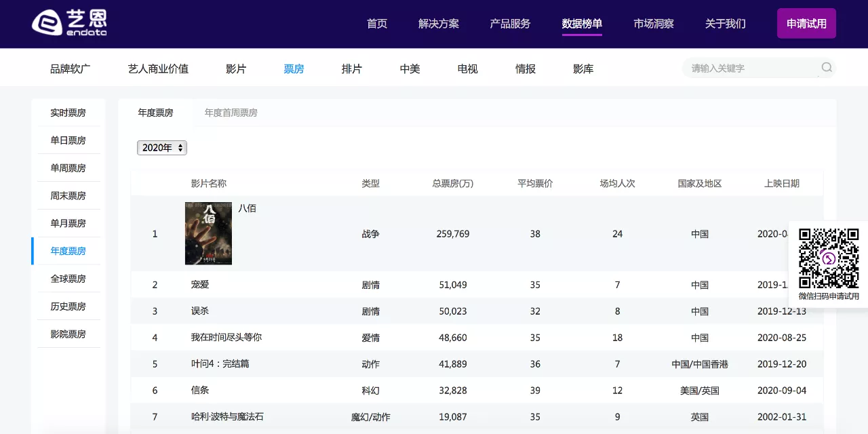Open the 叶问4：完结篇 movie title
Image resolution: width=868 pixels, height=434 pixels.
click(220, 363)
